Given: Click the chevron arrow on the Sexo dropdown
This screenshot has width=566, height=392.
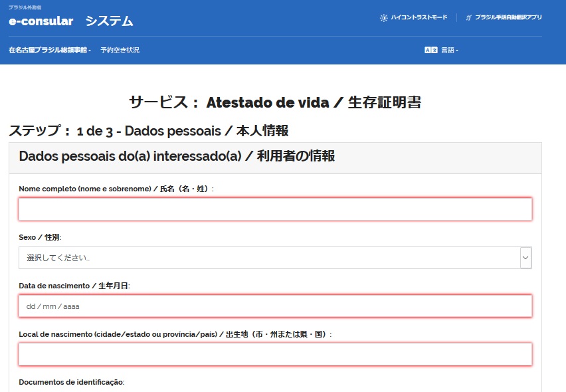Looking at the screenshot, I should tap(525, 258).
